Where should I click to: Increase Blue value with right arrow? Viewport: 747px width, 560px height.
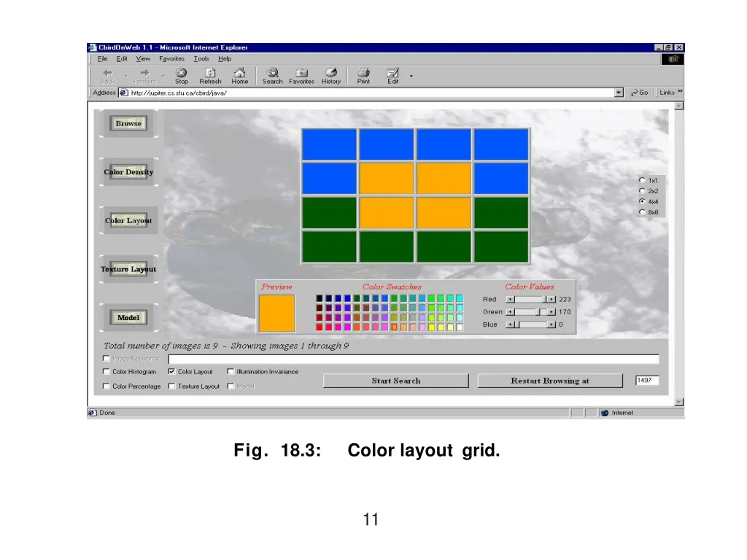coord(551,324)
